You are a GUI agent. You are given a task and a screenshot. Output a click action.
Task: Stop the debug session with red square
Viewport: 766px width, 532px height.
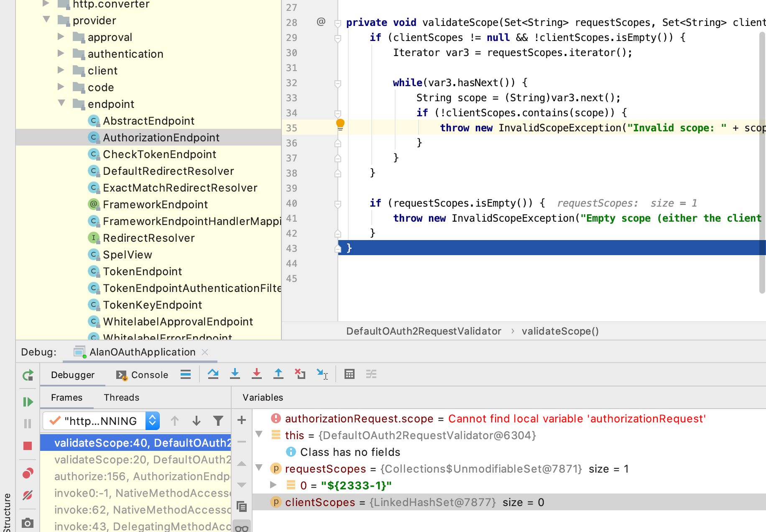pos(28,446)
